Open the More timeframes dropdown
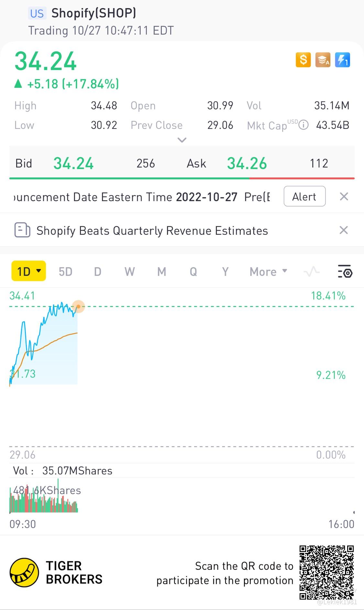The height and width of the screenshot is (610, 364). pyautogui.click(x=268, y=271)
